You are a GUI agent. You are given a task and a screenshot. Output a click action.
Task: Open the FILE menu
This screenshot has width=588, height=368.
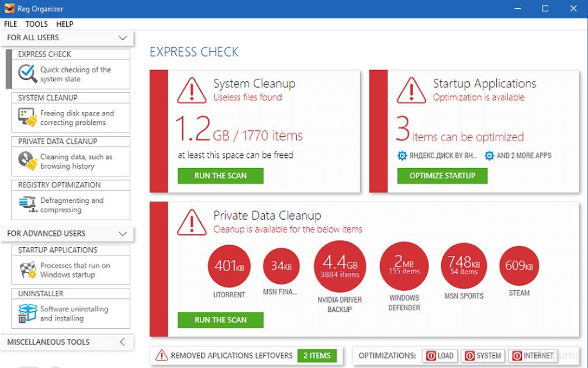point(11,24)
